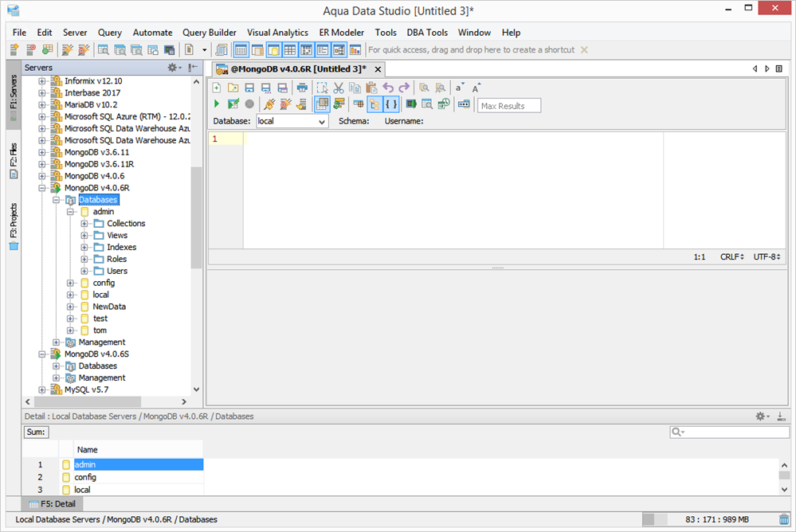
Task: Click the Paste clipboard icon
Action: (x=371, y=88)
